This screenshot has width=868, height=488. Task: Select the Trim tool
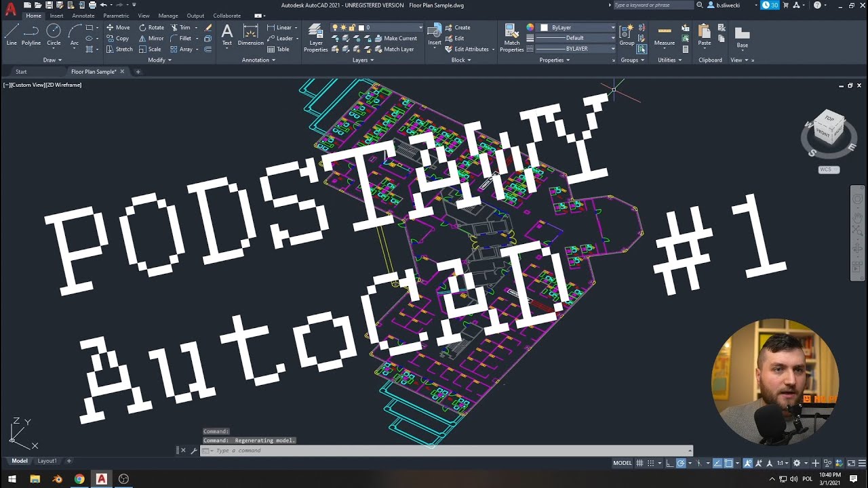[180, 28]
